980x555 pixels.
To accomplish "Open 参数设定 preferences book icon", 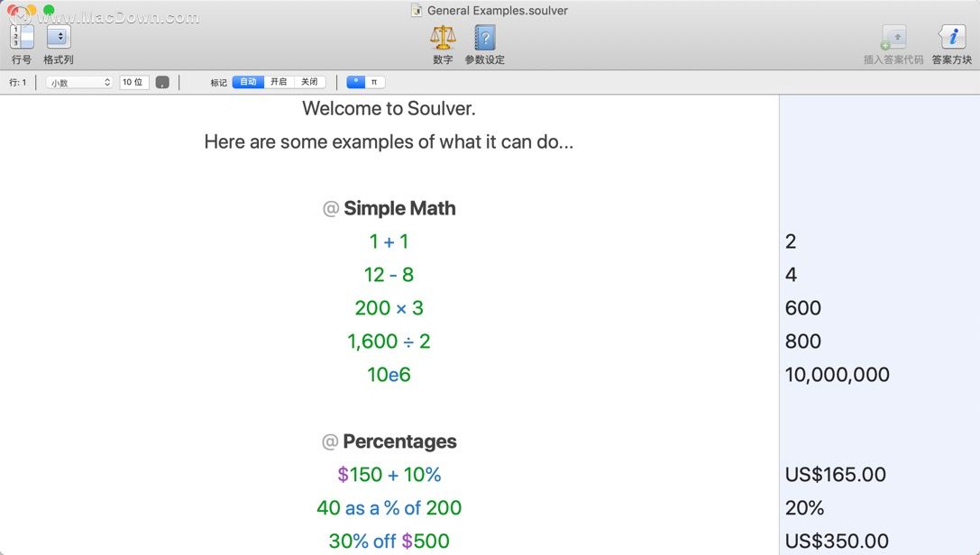I will point(485,38).
